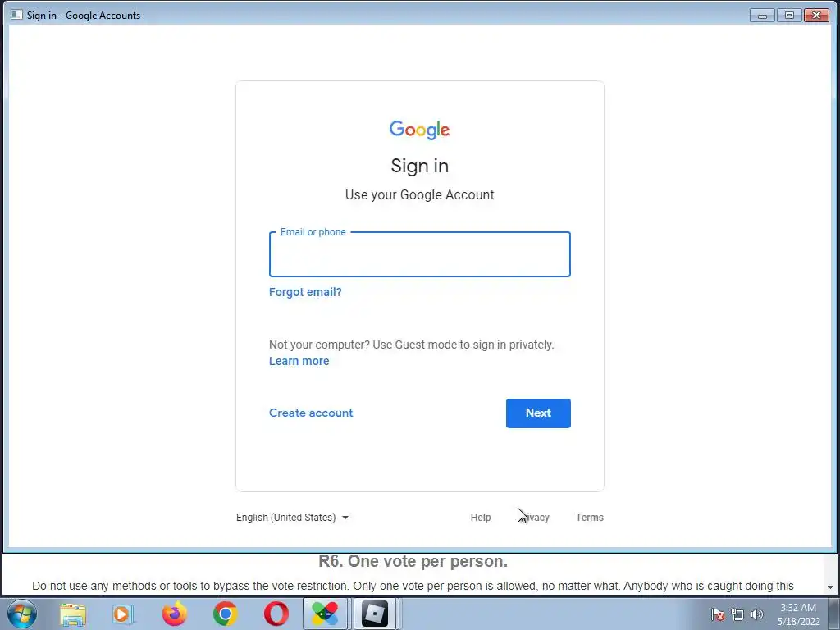Click the Google logo

pos(419,130)
